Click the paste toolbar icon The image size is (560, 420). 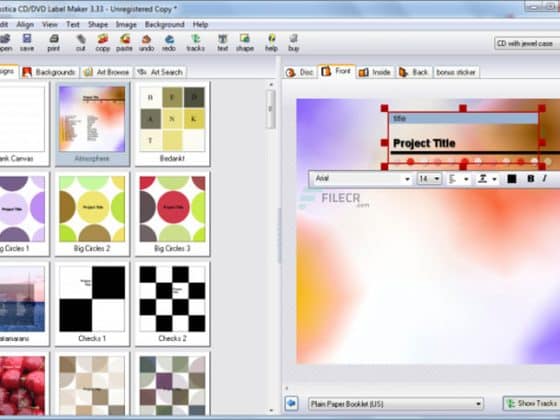point(124,42)
